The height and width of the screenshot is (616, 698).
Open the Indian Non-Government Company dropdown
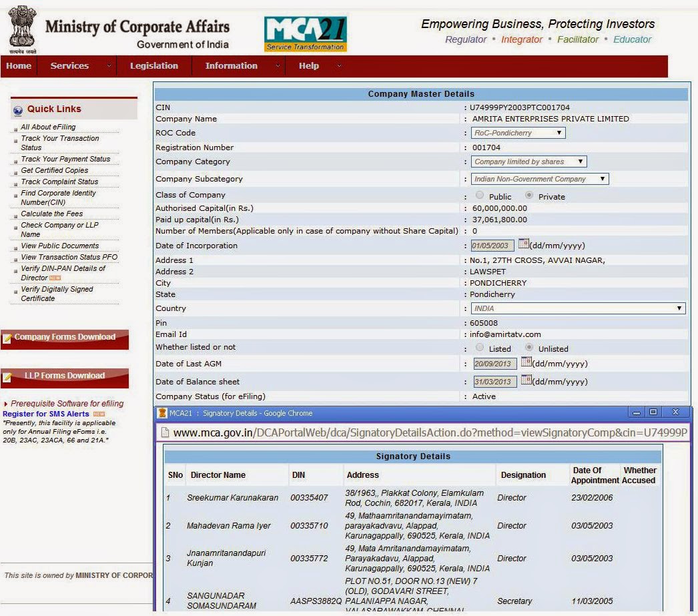[x=540, y=179]
